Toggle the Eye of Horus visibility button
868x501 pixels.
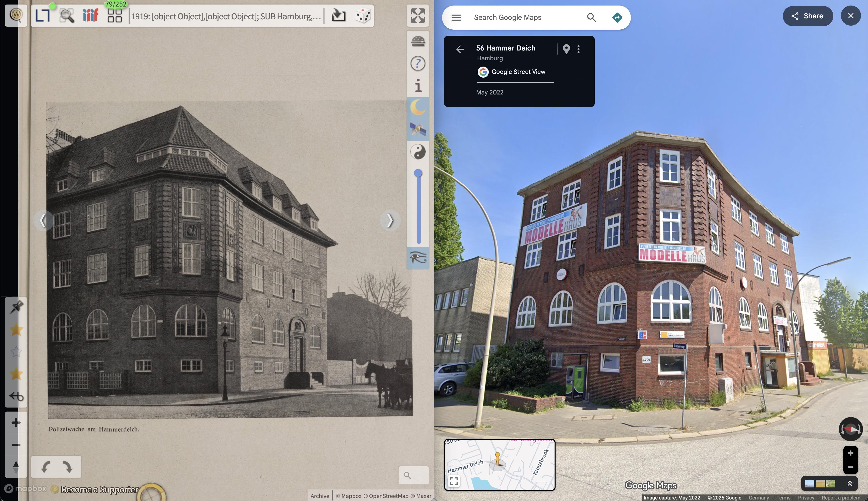click(418, 258)
